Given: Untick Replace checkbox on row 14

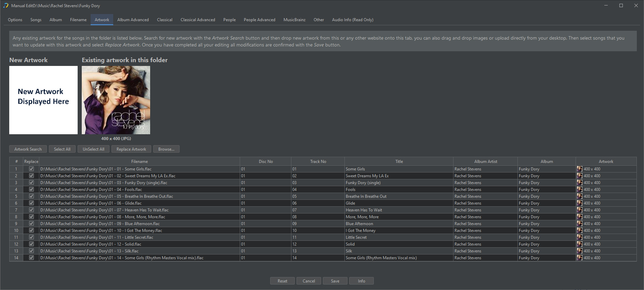Looking at the screenshot, I should tap(31, 258).
